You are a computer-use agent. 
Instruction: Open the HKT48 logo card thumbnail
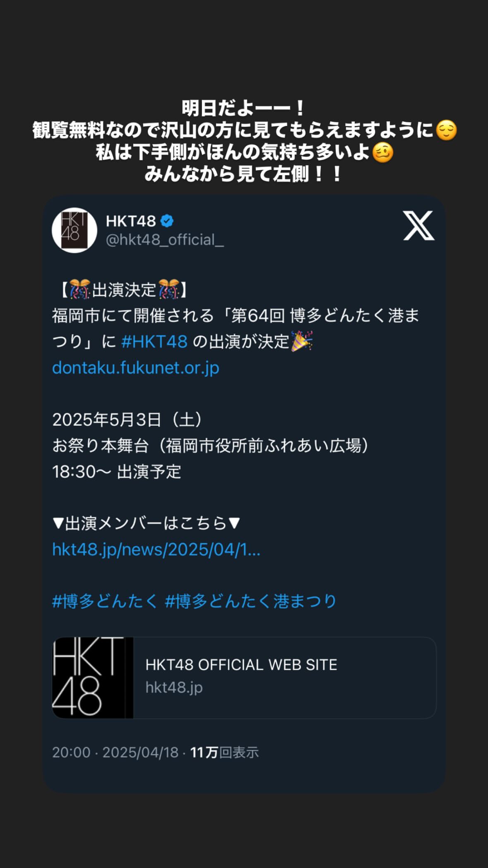click(x=93, y=678)
